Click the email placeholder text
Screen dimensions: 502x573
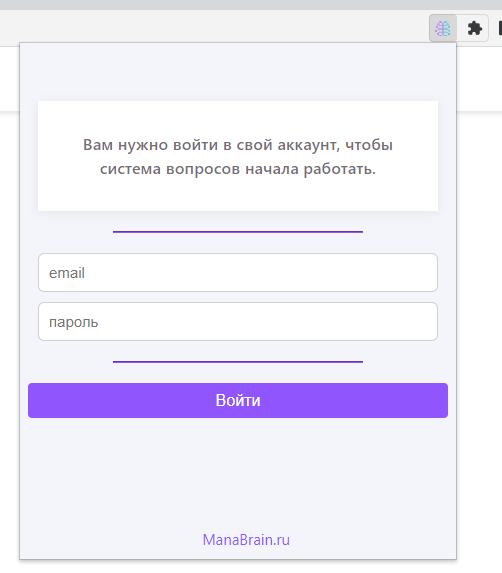(x=67, y=273)
